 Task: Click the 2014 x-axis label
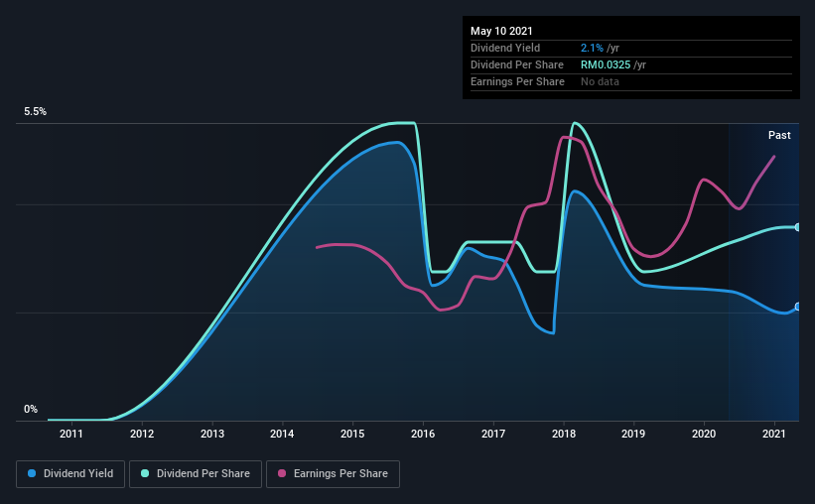282,434
